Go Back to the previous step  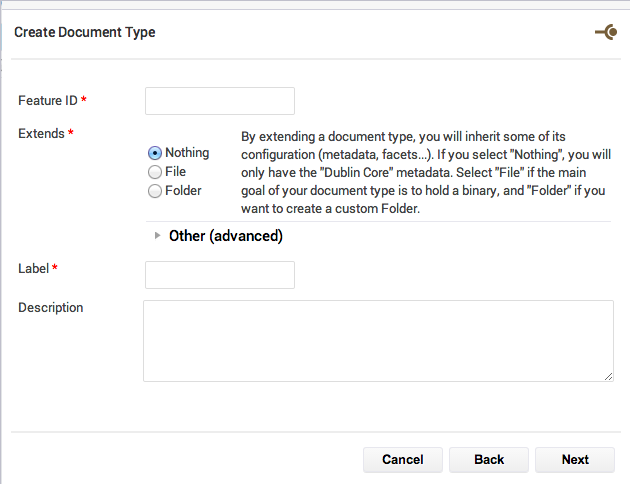tap(489, 459)
